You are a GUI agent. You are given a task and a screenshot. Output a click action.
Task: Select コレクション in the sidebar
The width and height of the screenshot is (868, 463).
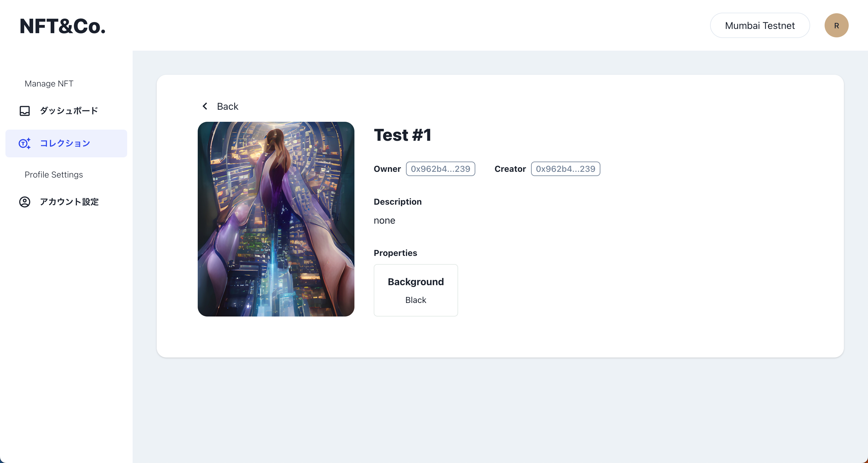[65, 143]
